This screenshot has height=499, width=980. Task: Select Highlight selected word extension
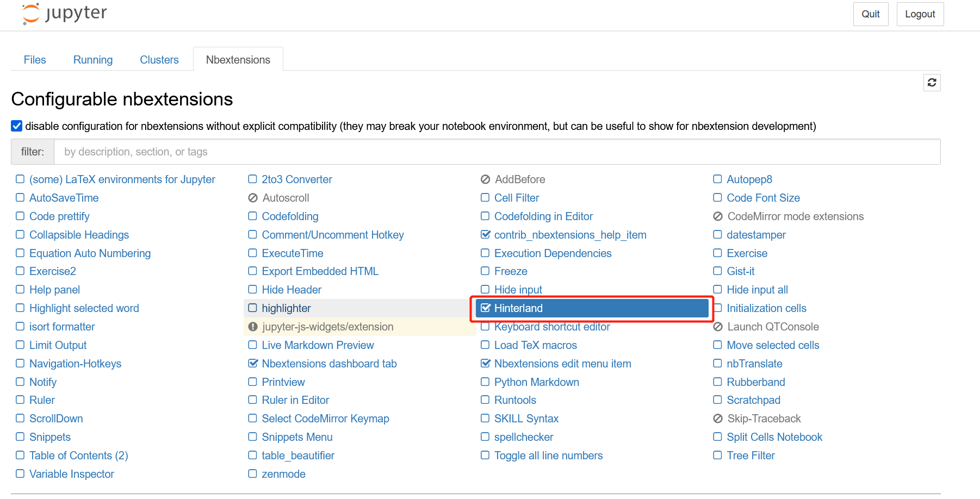tap(84, 308)
